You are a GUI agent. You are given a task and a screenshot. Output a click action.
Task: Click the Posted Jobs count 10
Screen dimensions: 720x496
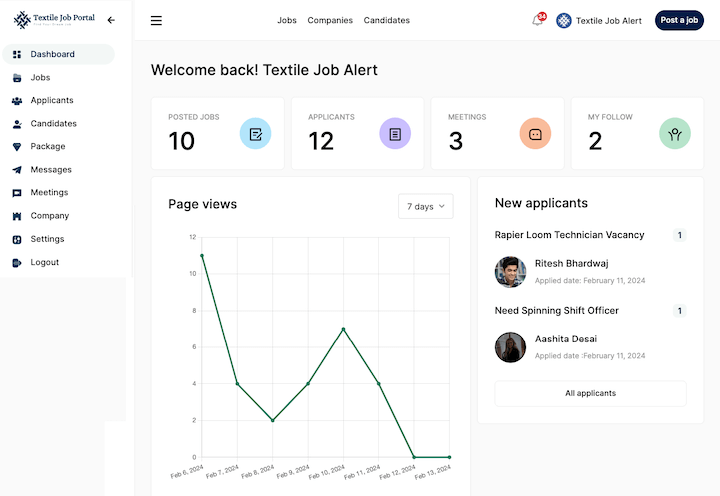(181, 141)
